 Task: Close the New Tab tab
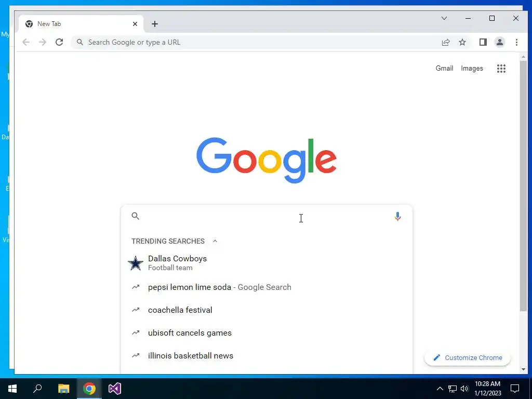[x=135, y=24]
